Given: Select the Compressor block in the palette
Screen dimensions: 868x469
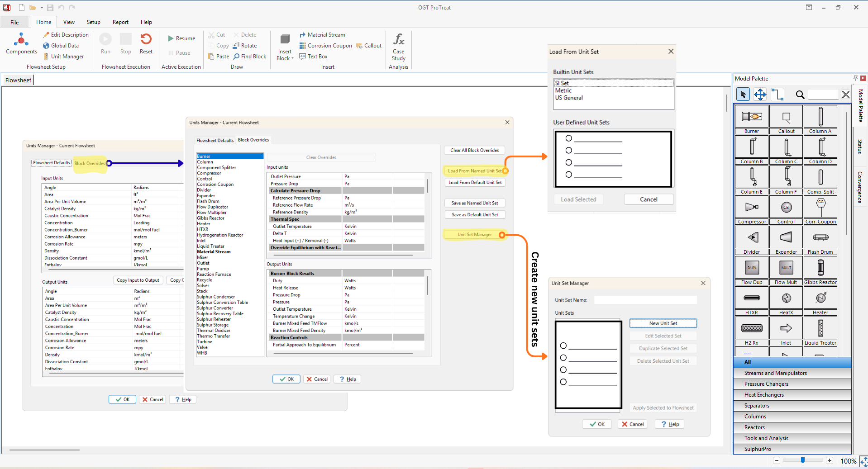Looking at the screenshot, I should 752,210.
